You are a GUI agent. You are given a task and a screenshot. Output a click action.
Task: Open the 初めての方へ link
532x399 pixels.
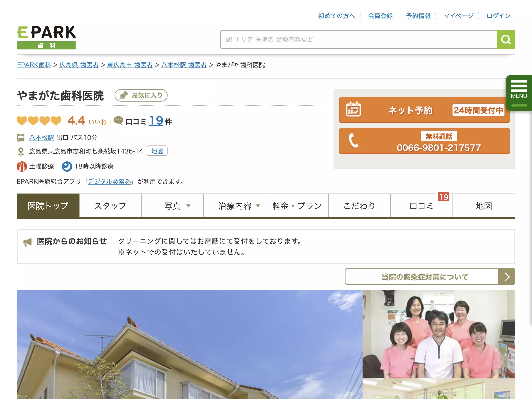[x=337, y=16]
